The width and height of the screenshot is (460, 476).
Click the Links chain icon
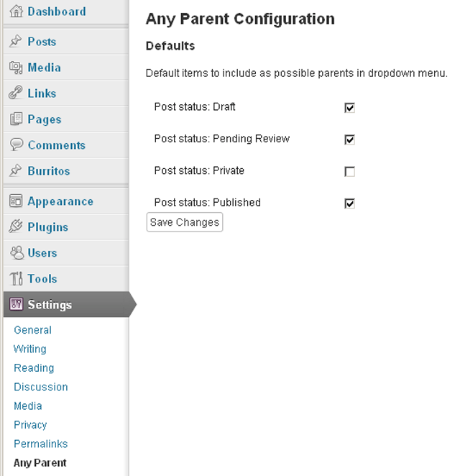click(16, 93)
